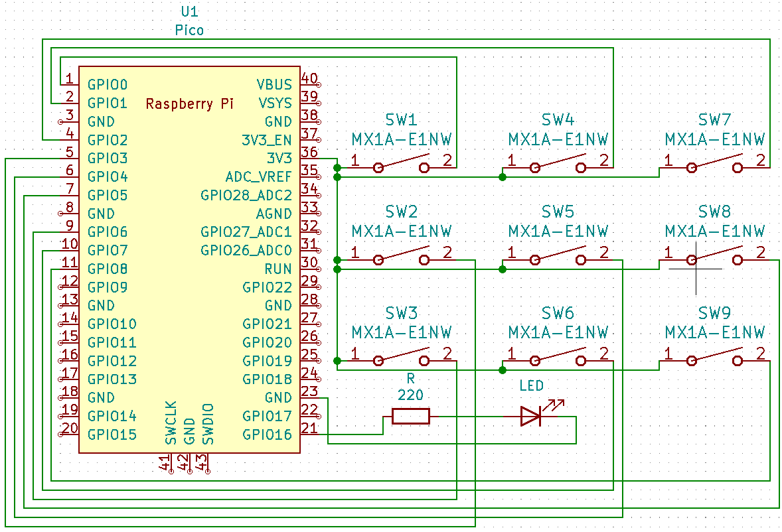Click the 220 ohm resistor symbol
The image size is (782, 532).
410,417
